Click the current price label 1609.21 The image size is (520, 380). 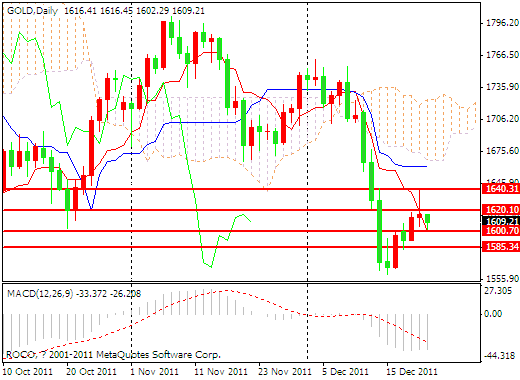pos(501,221)
